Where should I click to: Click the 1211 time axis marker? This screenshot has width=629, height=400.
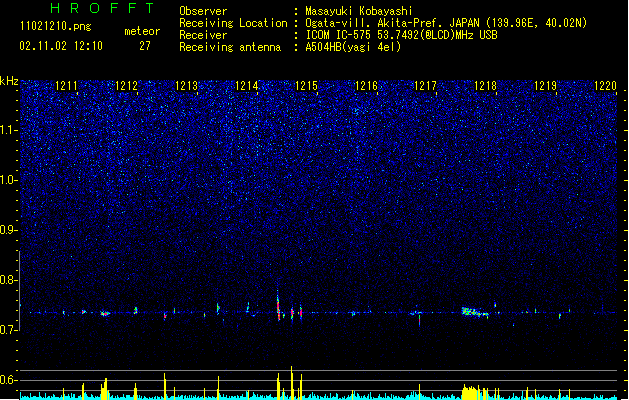coord(66,86)
